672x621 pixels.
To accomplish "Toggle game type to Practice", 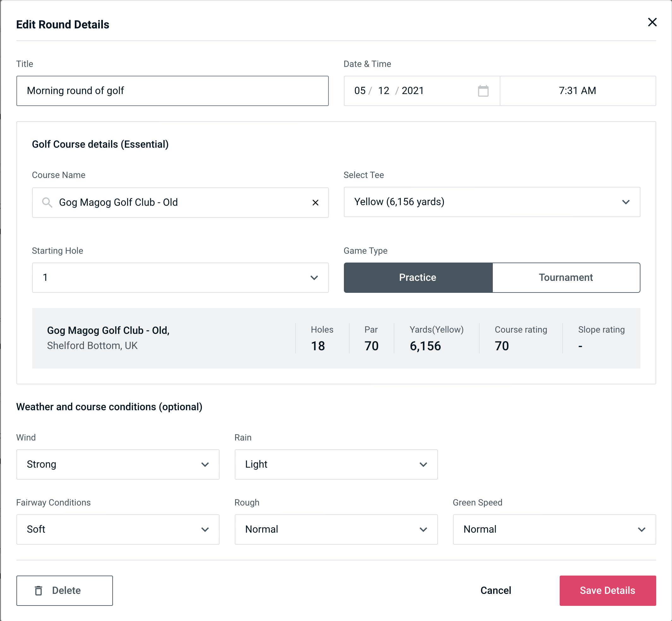I will 418,278.
